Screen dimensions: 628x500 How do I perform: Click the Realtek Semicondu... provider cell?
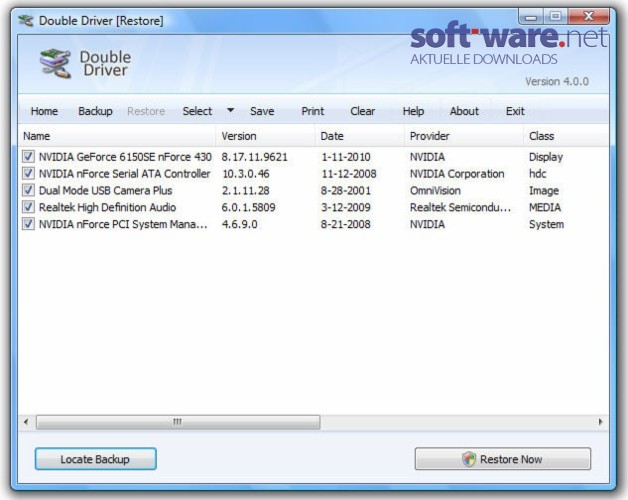(460, 207)
